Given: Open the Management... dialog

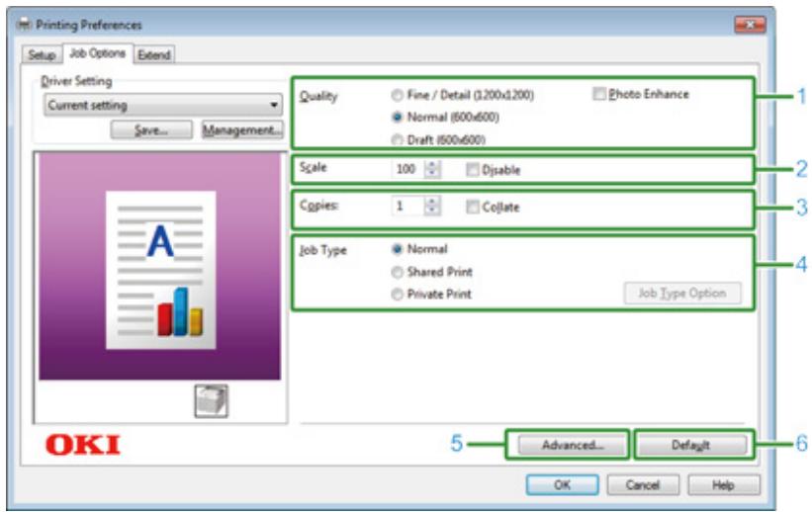Looking at the screenshot, I should (x=242, y=129).
